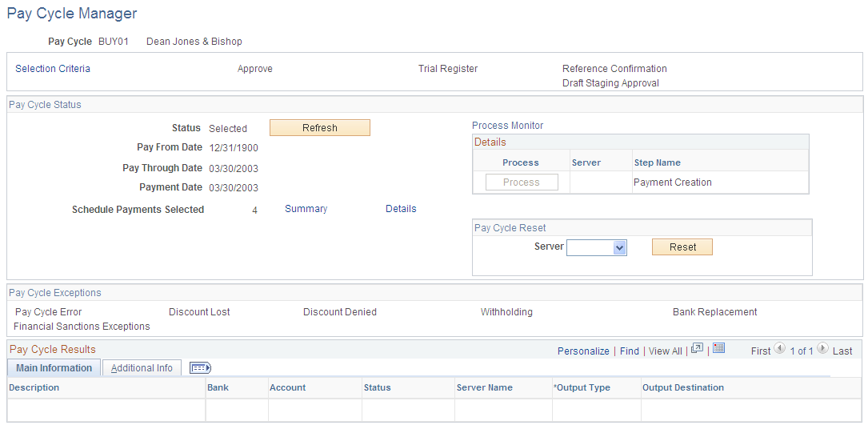Click the Approve text

coord(255,69)
